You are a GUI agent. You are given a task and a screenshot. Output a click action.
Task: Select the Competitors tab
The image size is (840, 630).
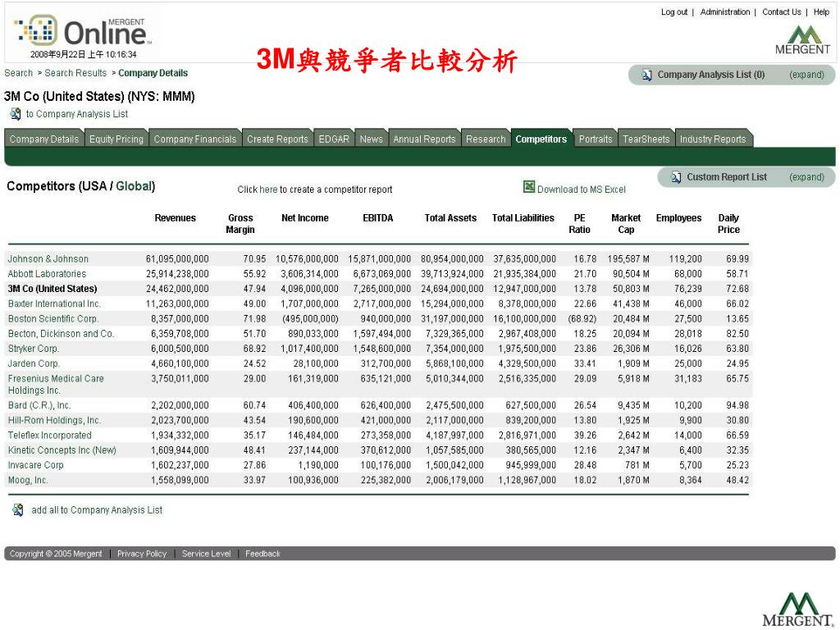tap(541, 139)
